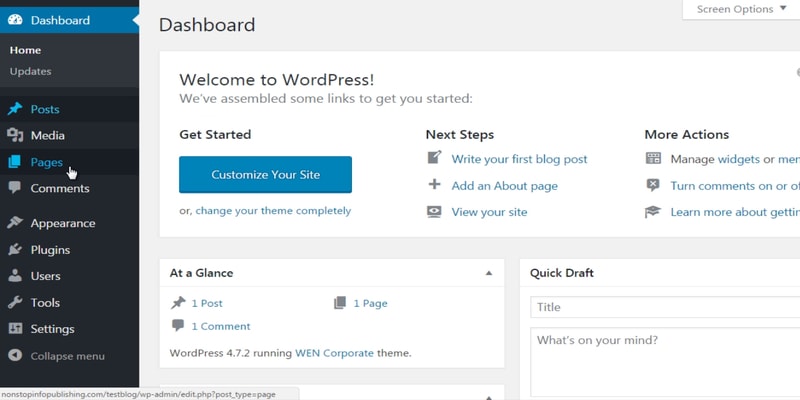
Task: Click the Plugins plug icon
Action: 14,250
